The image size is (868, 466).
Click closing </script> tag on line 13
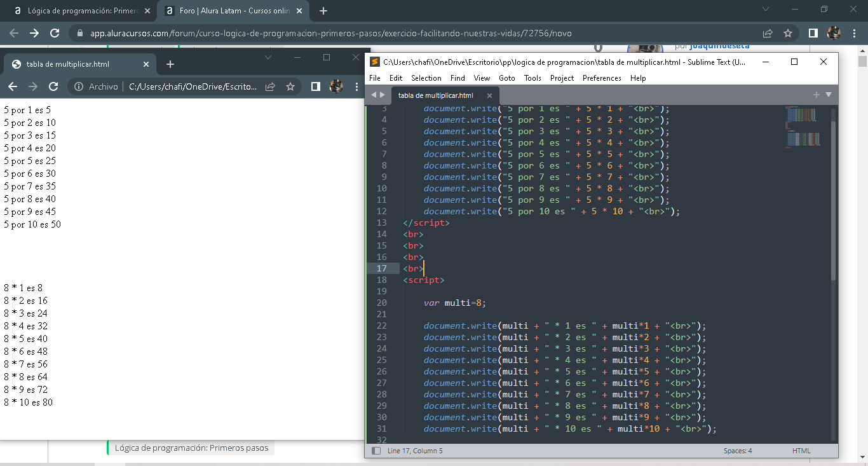point(426,223)
